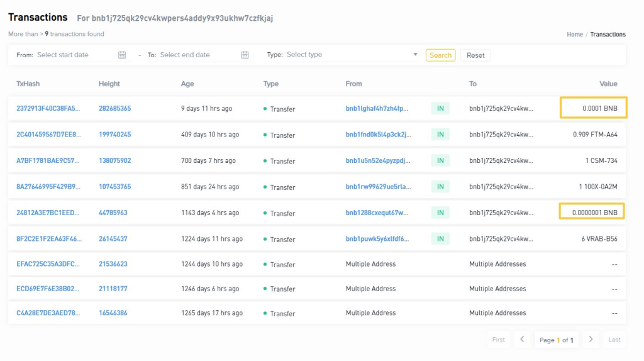Click the TxHash column header

tap(28, 84)
